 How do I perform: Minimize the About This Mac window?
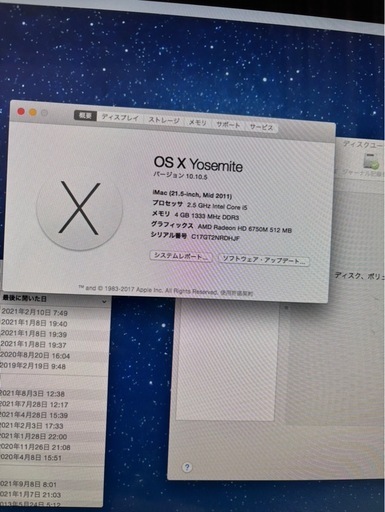pos(33,112)
